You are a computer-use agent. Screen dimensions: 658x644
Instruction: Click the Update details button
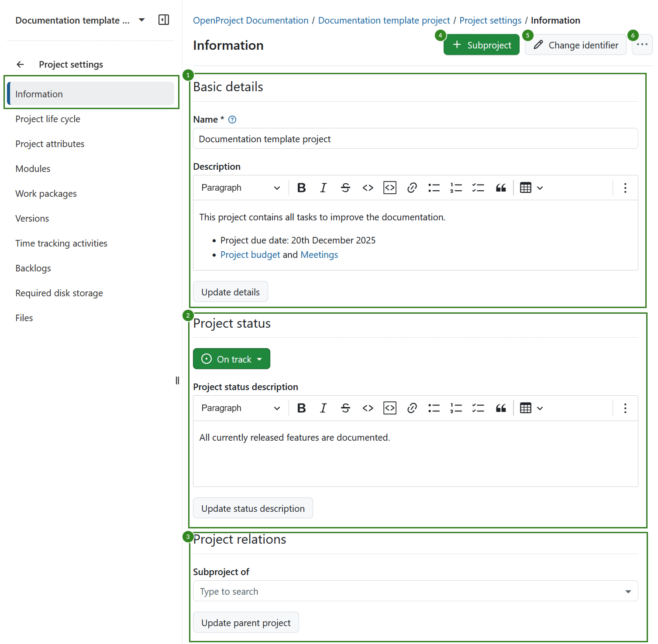pos(230,292)
